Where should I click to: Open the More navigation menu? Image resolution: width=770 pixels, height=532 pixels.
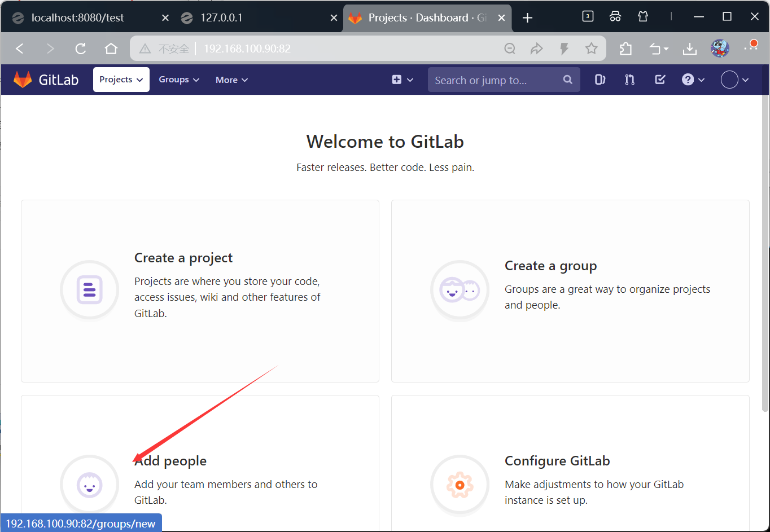231,80
